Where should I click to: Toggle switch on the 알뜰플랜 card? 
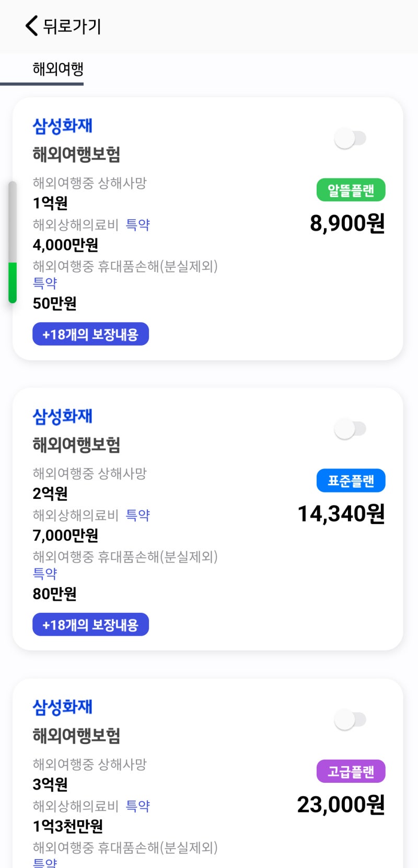click(x=350, y=139)
